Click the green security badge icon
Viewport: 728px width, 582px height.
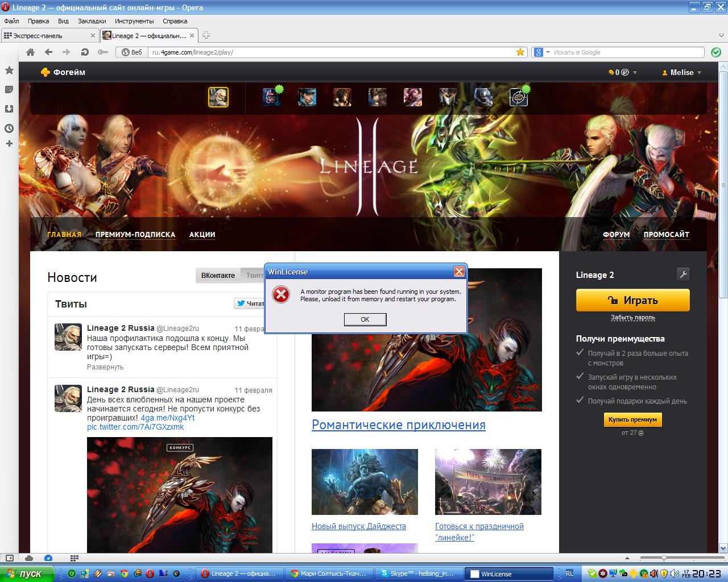click(x=716, y=52)
